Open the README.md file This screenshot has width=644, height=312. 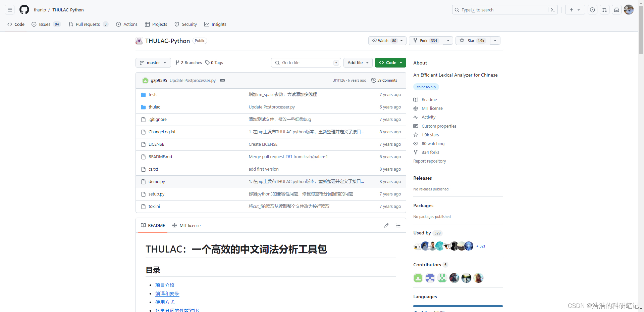tap(160, 157)
